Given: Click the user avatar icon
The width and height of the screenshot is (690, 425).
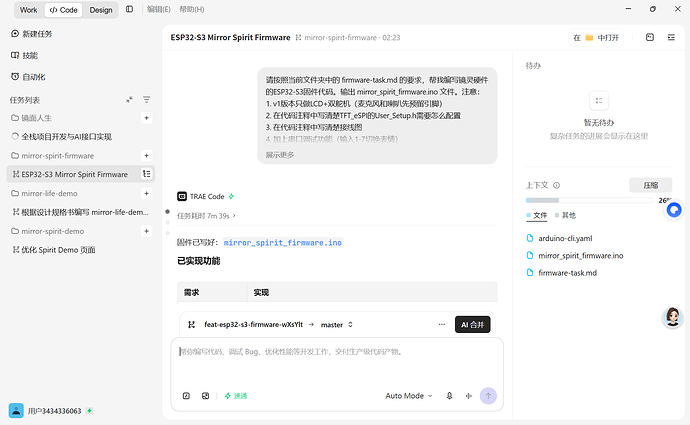Looking at the screenshot, I should click(x=16, y=410).
